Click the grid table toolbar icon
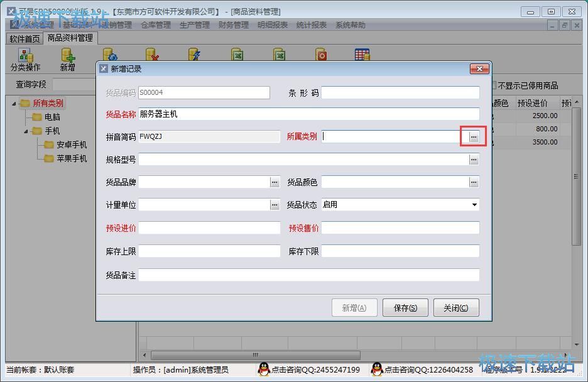The height and width of the screenshot is (382, 588). [362, 55]
